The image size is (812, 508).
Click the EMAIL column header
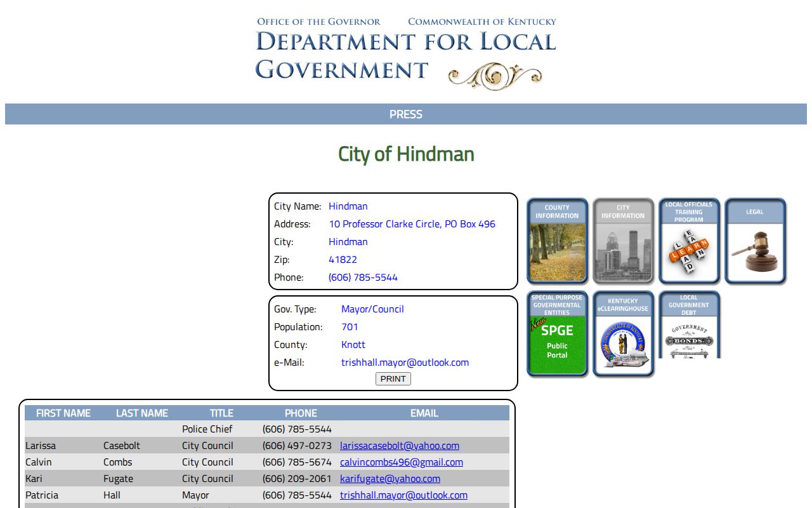click(x=424, y=413)
